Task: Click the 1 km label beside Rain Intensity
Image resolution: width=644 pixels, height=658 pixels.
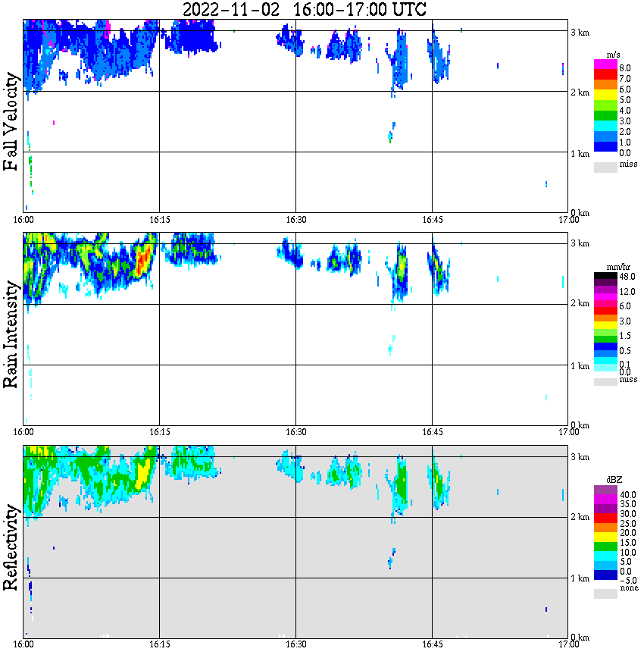Action: (580, 366)
